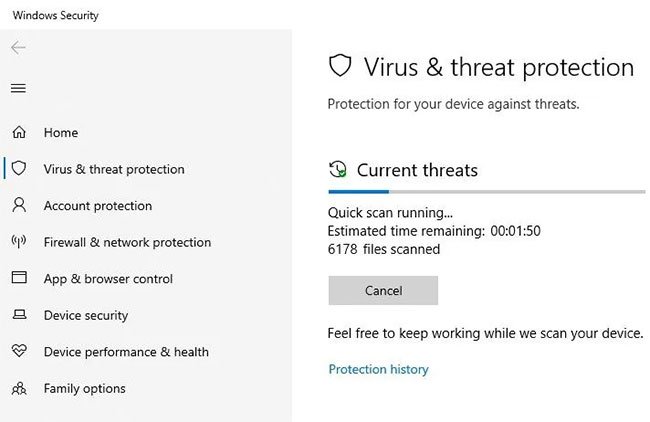The height and width of the screenshot is (422, 650).
Task: Click the App & browser window icon
Action: tap(19, 277)
